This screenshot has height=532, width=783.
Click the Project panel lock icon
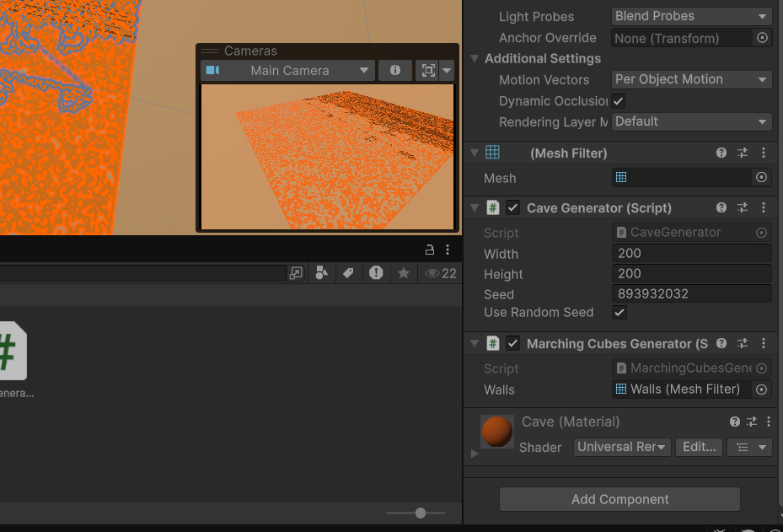tap(429, 250)
